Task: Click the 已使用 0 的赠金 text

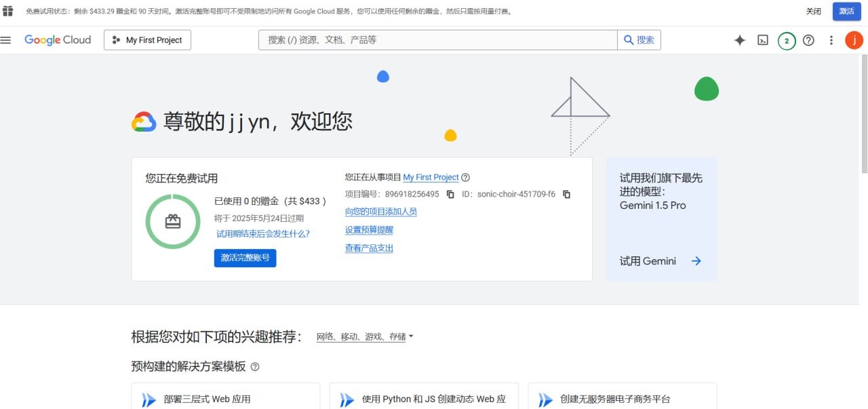Action: coord(271,201)
